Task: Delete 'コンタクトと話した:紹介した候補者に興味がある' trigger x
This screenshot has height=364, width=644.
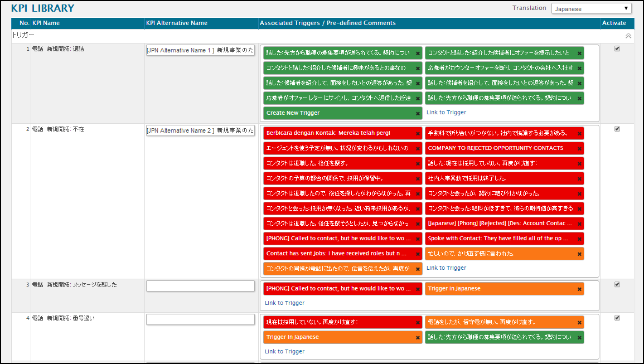Action: [418, 68]
